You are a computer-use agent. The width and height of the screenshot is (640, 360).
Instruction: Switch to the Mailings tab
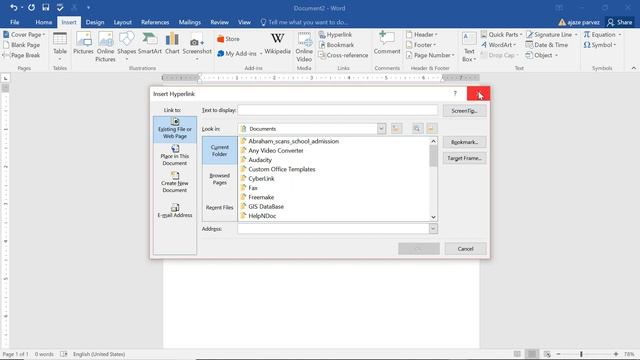[190, 22]
